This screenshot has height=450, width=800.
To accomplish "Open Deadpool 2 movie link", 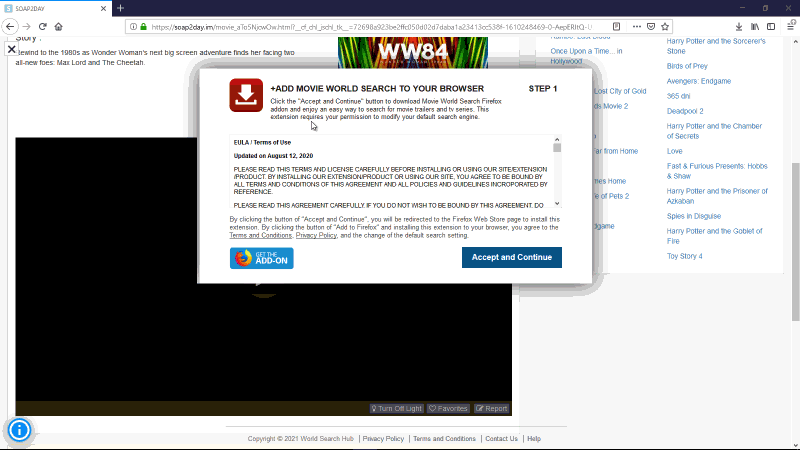I will 685,111.
